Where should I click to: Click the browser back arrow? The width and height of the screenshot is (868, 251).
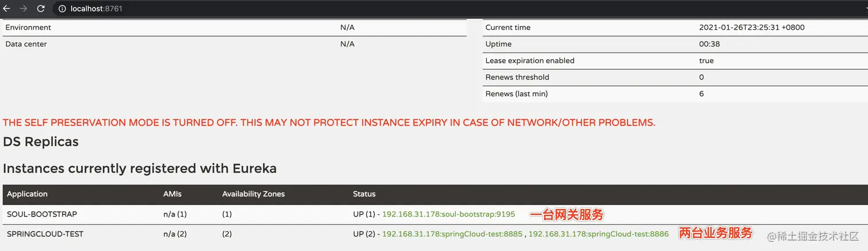tap(7, 9)
